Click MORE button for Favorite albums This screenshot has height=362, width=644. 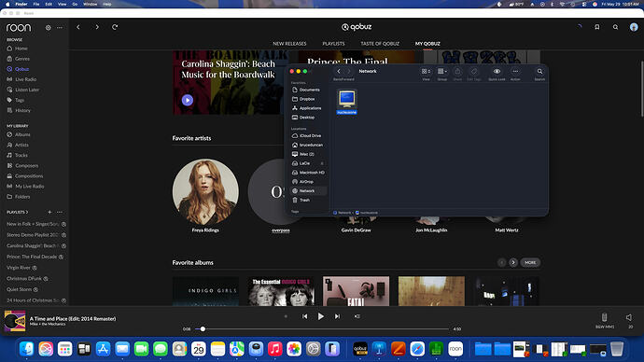(530, 262)
